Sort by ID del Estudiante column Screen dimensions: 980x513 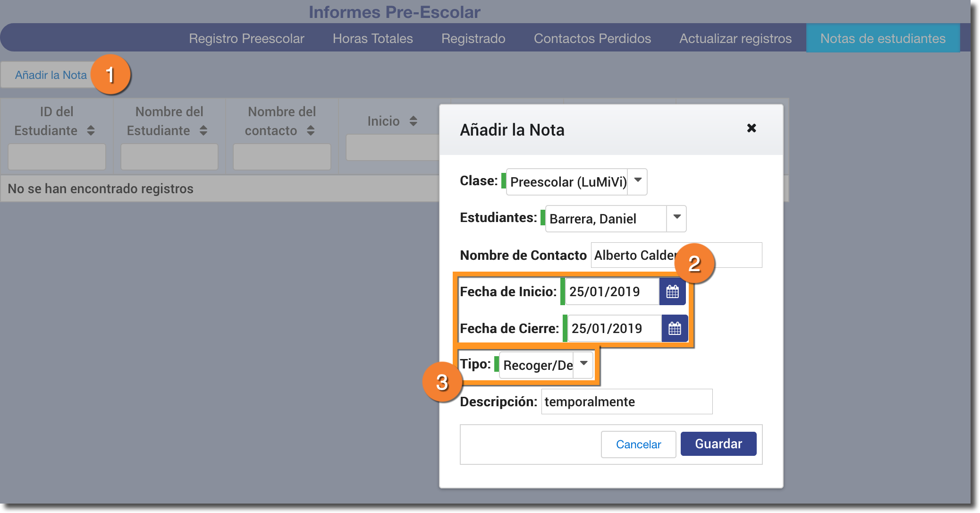[91, 130]
